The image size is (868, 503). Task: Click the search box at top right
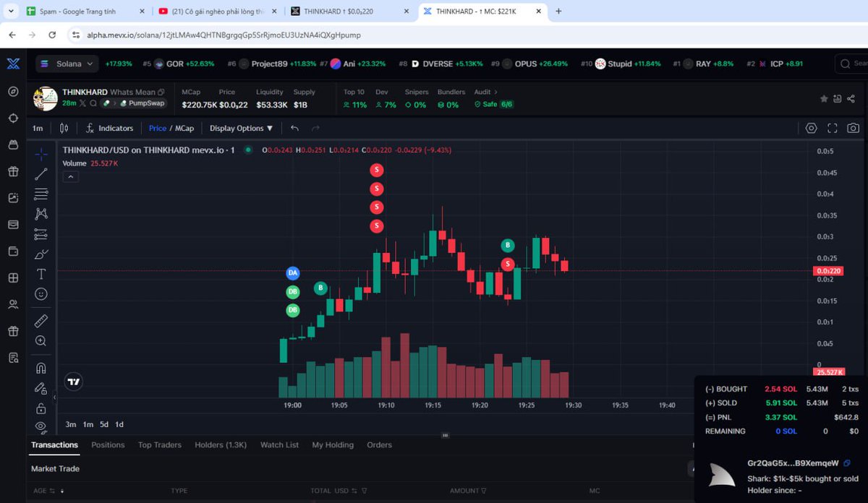click(851, 64)
